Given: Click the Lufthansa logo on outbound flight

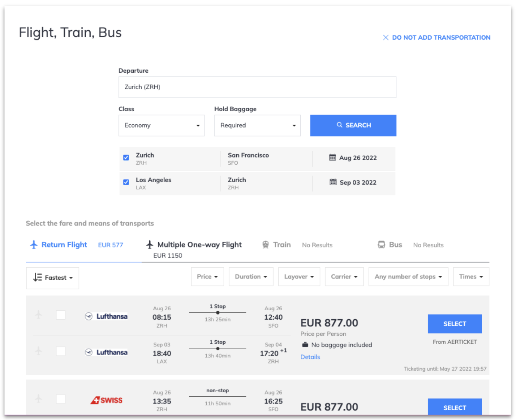Looking at the screenshot, I should (x=106, y=316).
